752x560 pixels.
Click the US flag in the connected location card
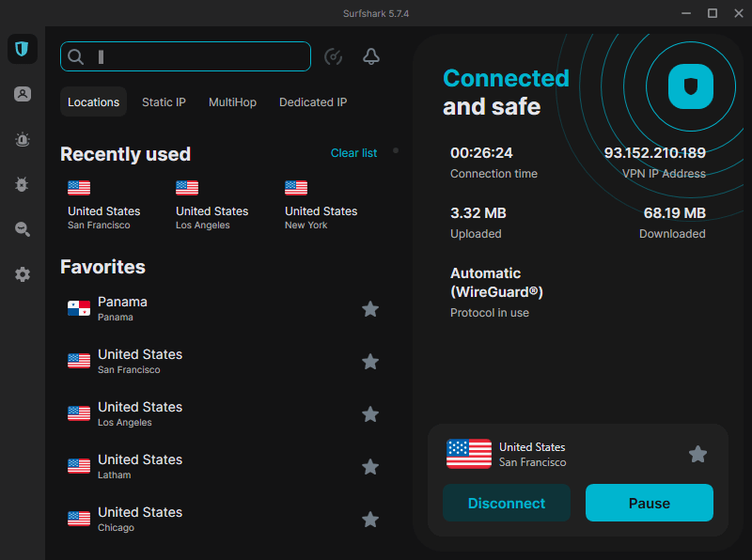(x=468, y=454)
